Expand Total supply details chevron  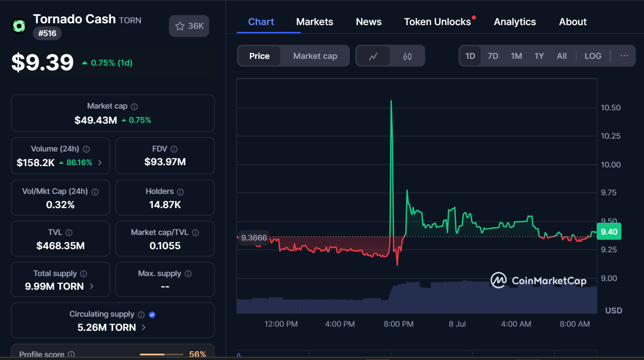pos(92,287)
